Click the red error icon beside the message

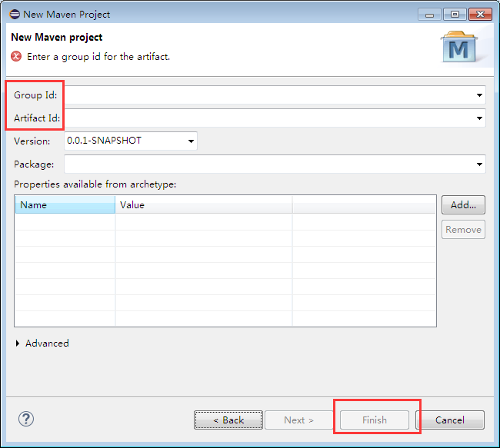(x=16, y=56)
